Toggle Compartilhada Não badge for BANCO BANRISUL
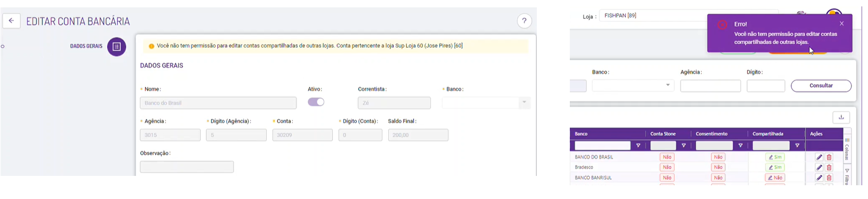868x199 pixels. 775,178
